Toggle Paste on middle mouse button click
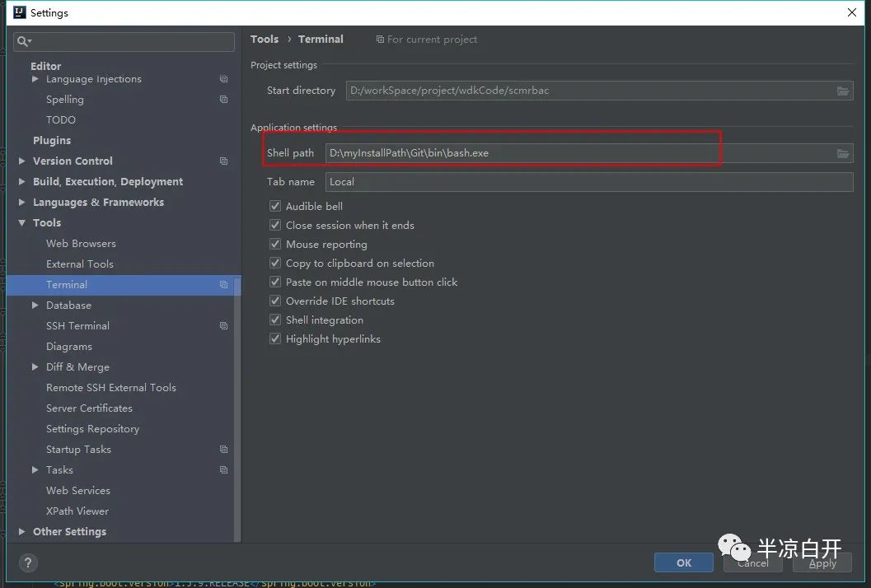 coord(275,282)
